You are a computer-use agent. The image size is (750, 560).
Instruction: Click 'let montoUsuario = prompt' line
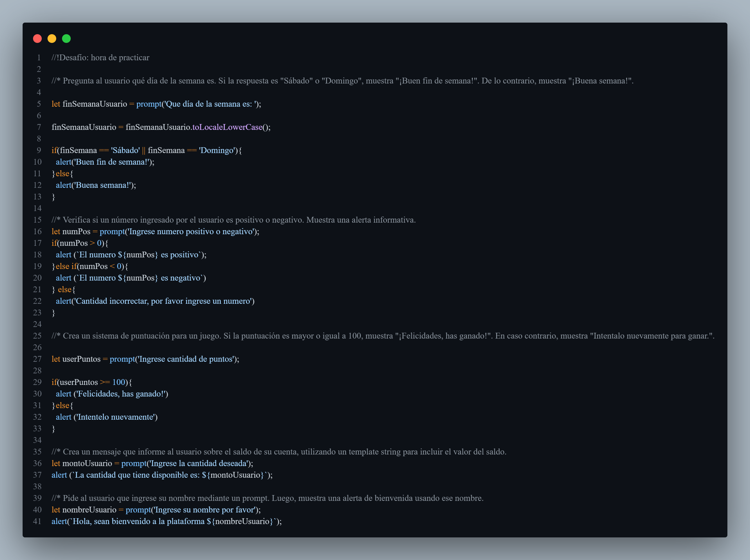pyautogui.click(x=152, y=463)
